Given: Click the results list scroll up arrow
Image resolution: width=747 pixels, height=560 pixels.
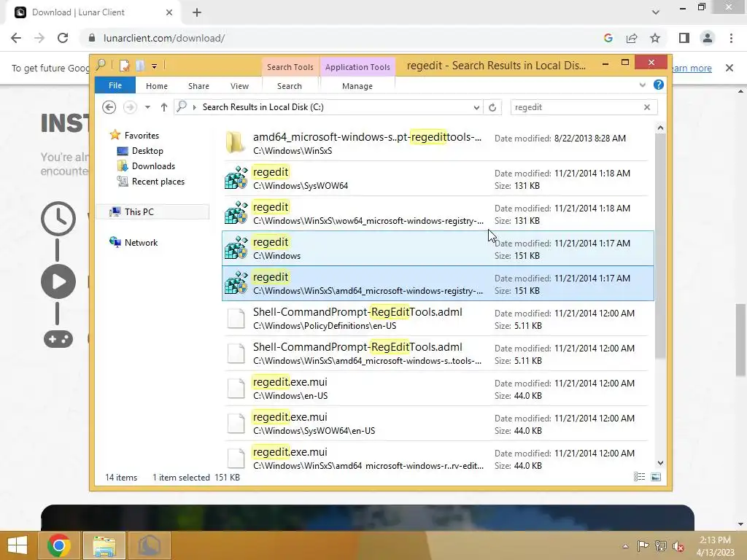Looking at the screenshot, I should [660, 128].
